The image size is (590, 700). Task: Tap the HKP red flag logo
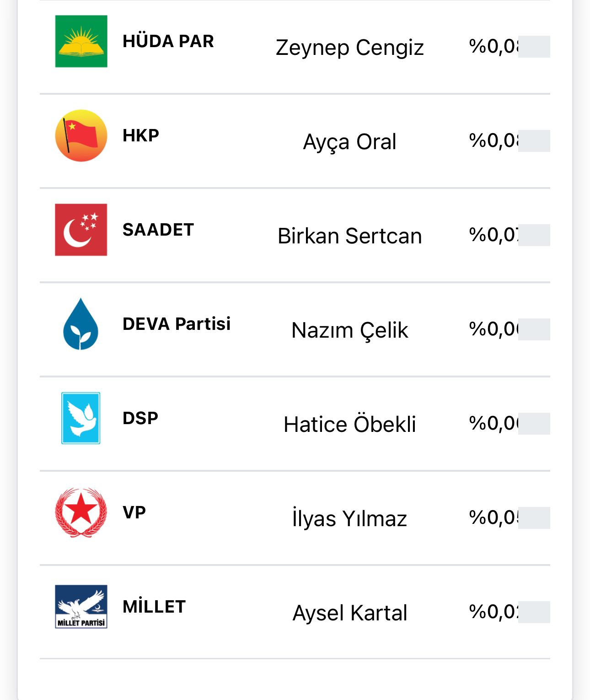pos(81,135)
